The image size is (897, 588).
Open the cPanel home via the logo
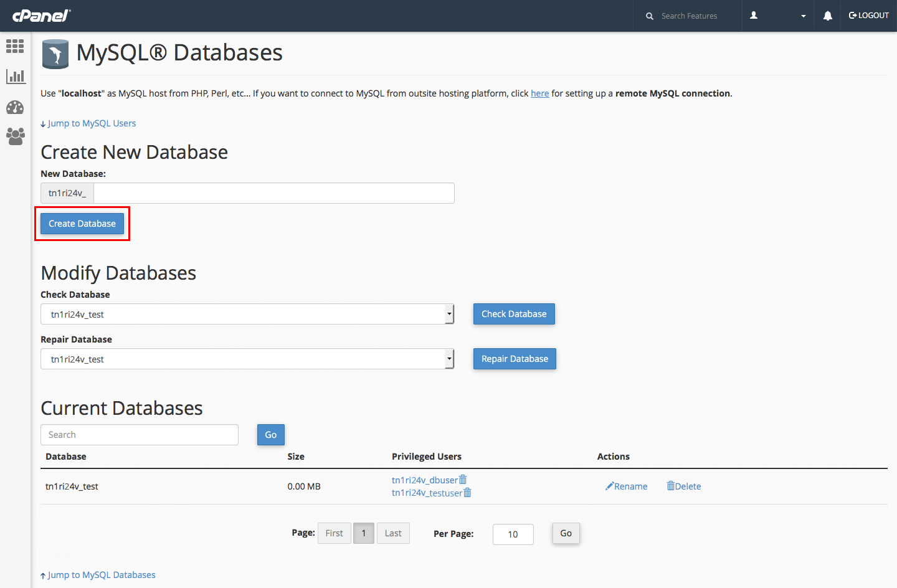coord(40,16)
